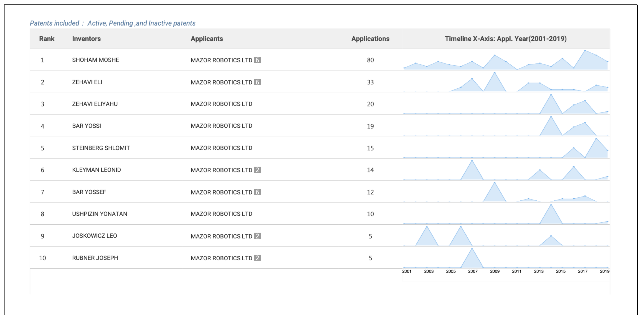The width and height of the screenshot is (644, 320).
Task: Click inventor USHPIZIN YONATAN
Action: tap(99, 214)
